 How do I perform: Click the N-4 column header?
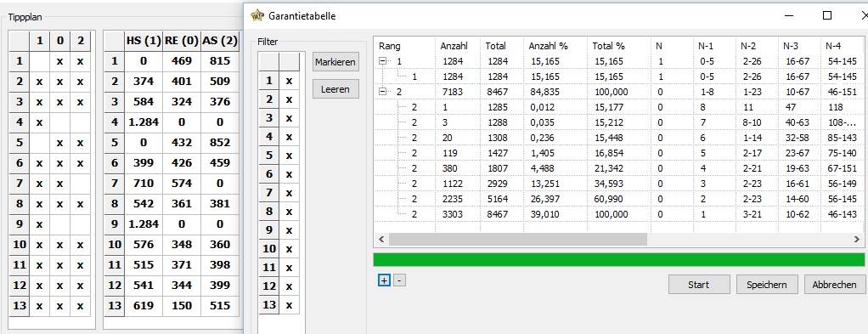point(842,46)
